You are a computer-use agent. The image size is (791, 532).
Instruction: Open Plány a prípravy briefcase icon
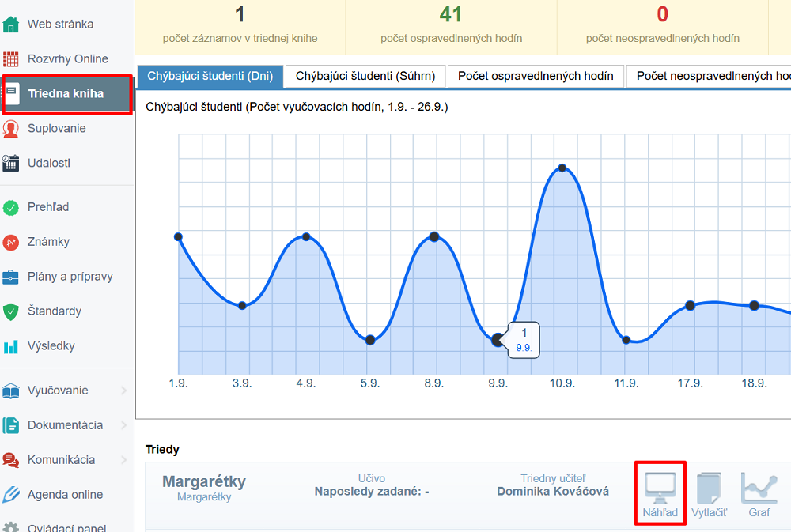(11, 277)
